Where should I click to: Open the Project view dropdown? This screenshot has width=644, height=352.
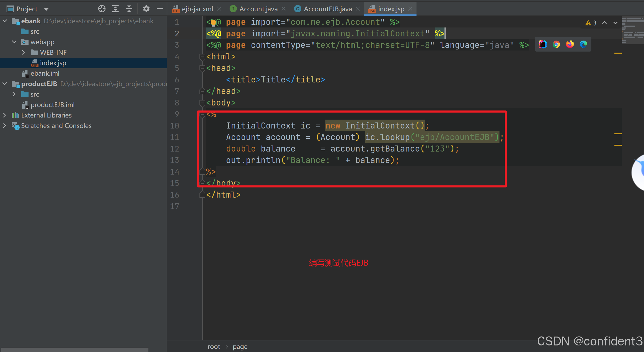point(46,9)
